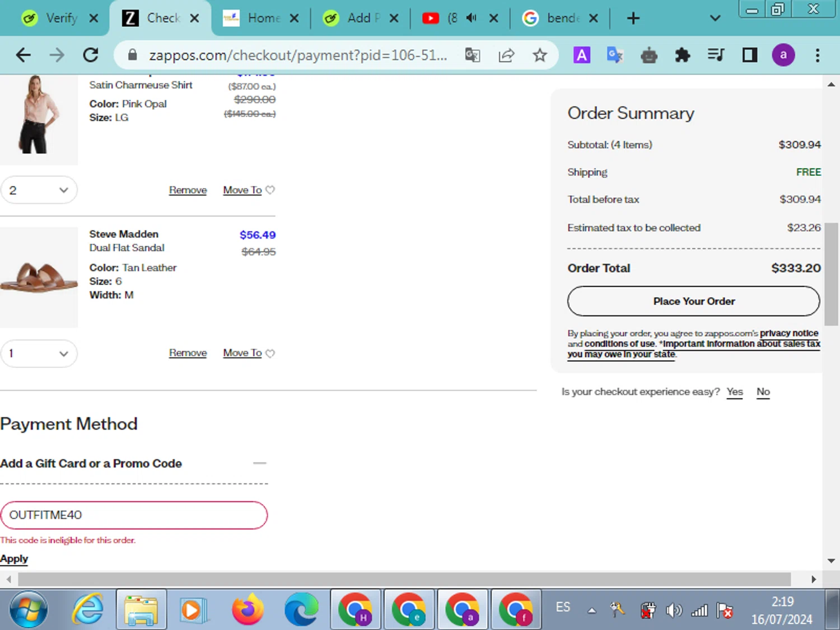Click the horizontal scrollbar right arrow
This screenshot has height=630, width=840.
pyautogui.click(x=814, y=580)
